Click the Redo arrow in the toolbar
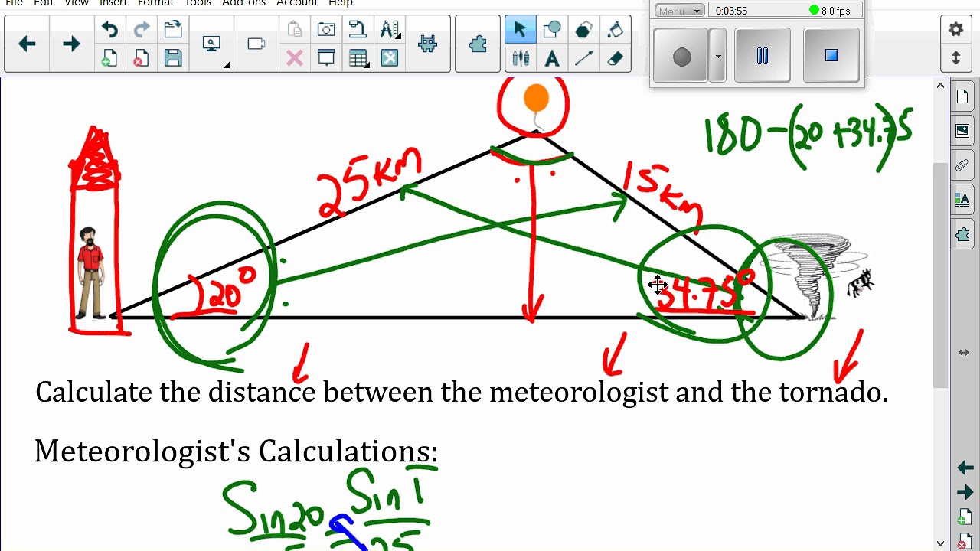 (x=142, y=30)
